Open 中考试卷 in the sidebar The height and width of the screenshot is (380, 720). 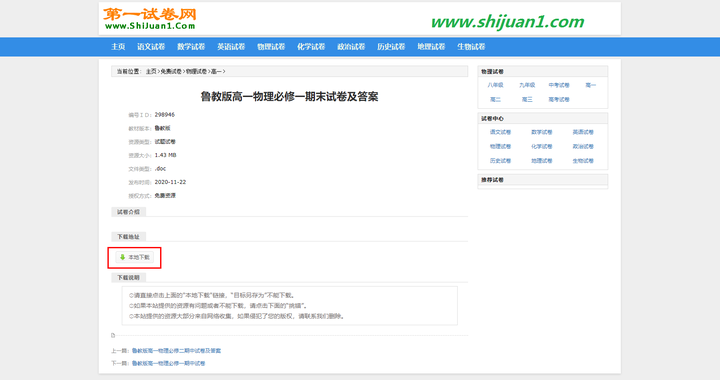coord(559,85)
